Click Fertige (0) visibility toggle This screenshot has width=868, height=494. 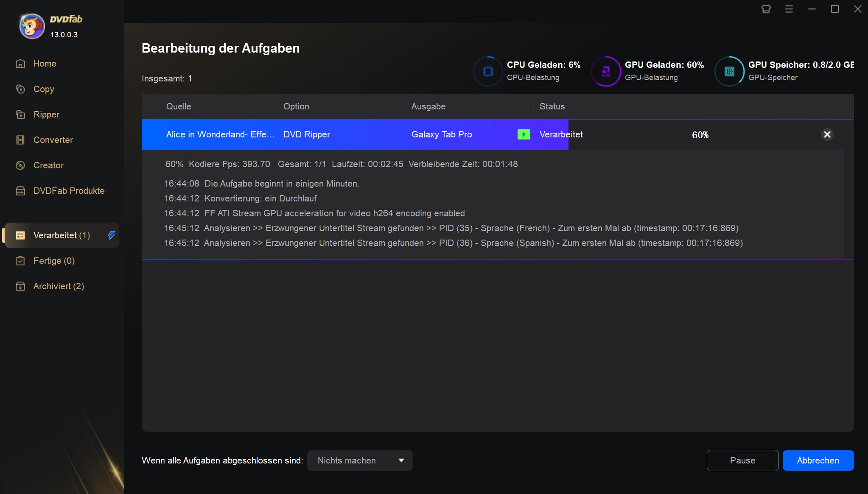[x=54, y=260]
